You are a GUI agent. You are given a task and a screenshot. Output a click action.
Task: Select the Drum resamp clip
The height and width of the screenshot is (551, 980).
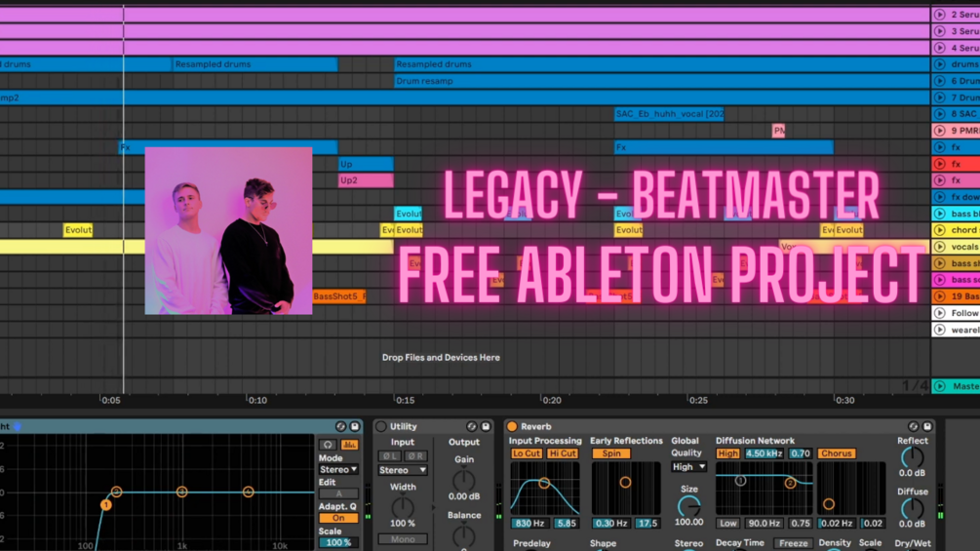click(662, 81)
